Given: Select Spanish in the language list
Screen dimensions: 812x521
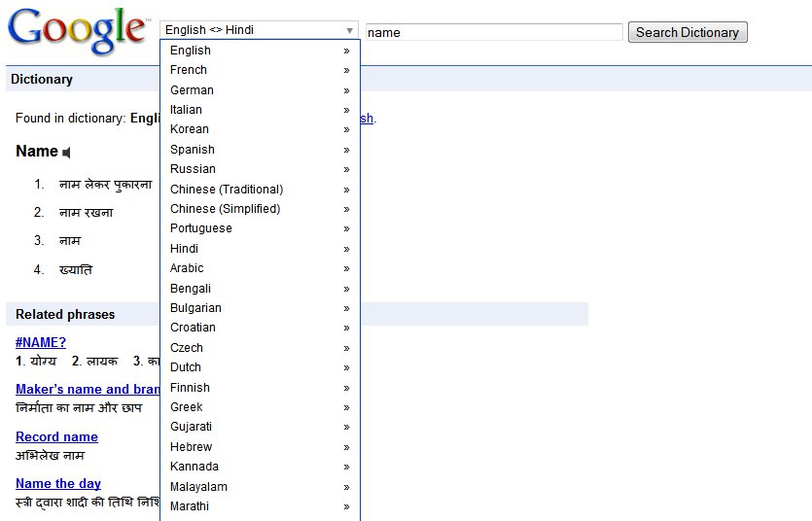Looking at the screenshot, I should click(260, 150).
